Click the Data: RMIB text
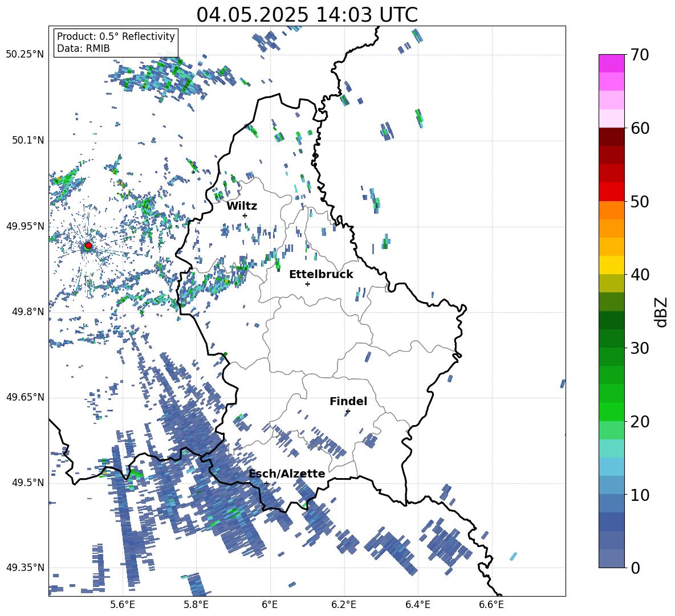 (83, 48)
